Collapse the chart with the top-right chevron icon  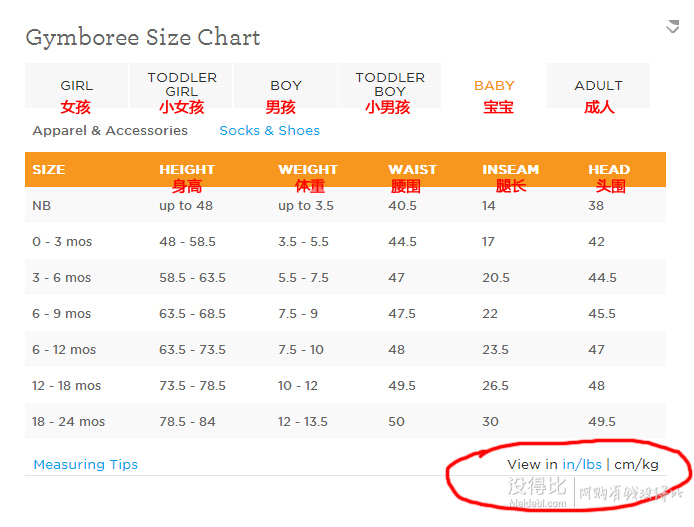pos(673,26)
